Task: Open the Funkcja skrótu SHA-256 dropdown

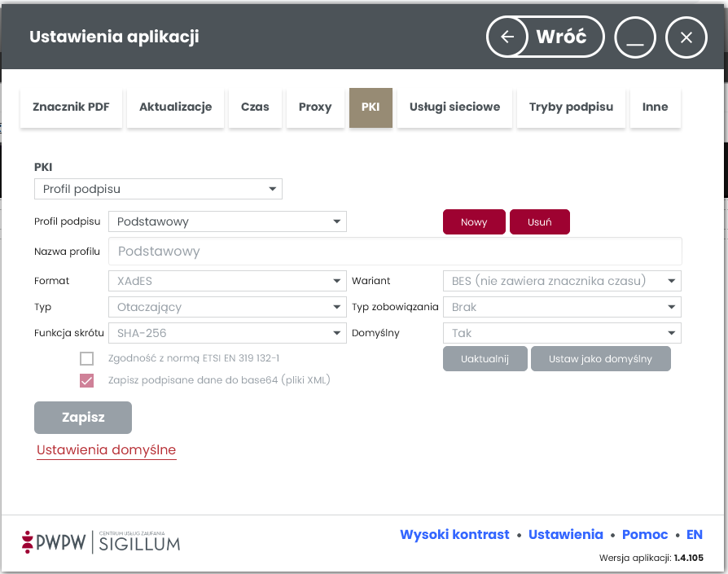Action: [227, 333]
